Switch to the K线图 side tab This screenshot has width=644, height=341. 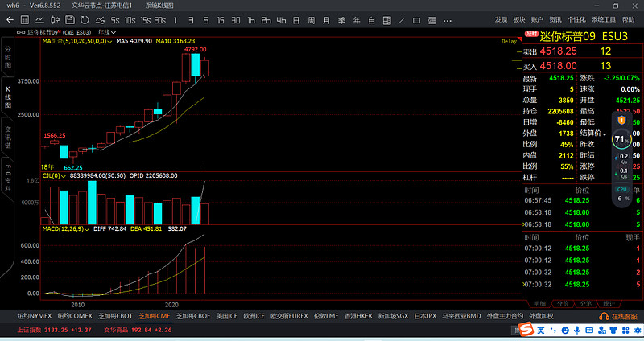(8, 97)
